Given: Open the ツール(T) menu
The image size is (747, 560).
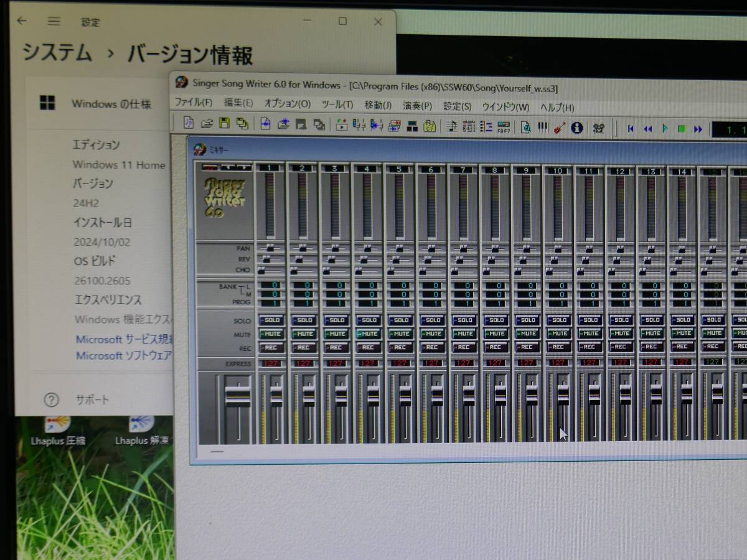Looking at the screenshot, I should tap(337, 105).
